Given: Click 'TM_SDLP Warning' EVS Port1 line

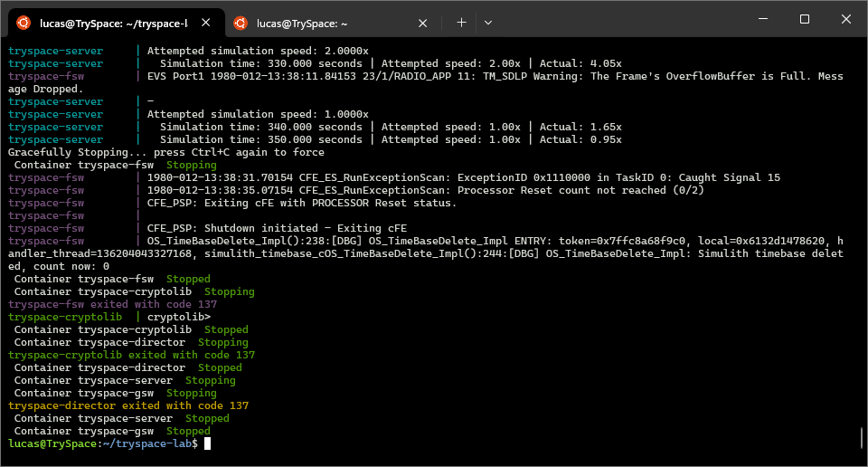Looking at the screenshot, I should coord(426,82).
